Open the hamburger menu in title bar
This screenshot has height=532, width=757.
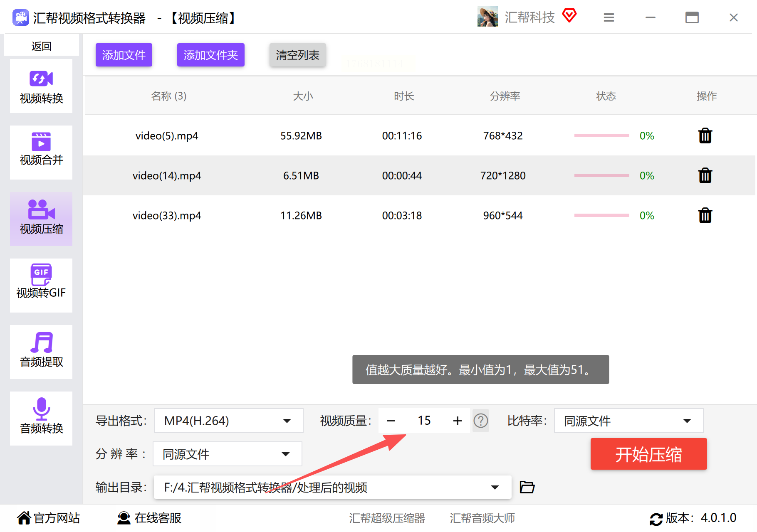click(609, 17)
